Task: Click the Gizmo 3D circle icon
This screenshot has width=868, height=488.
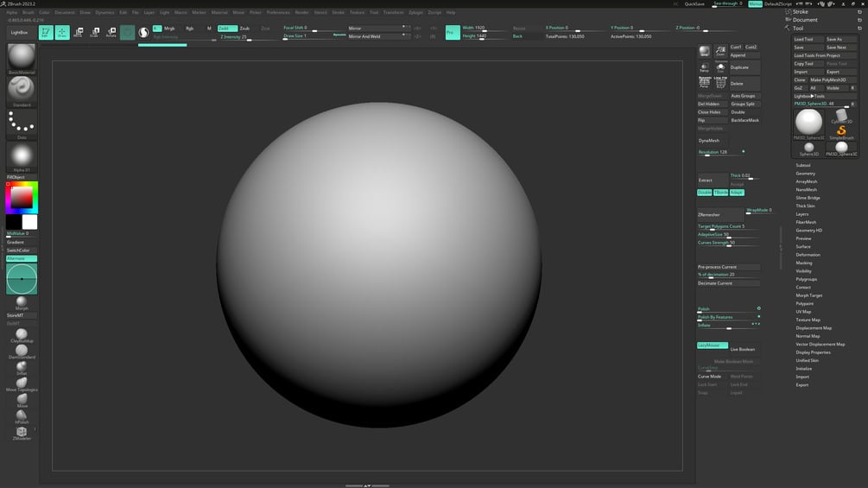Action: 127,32
